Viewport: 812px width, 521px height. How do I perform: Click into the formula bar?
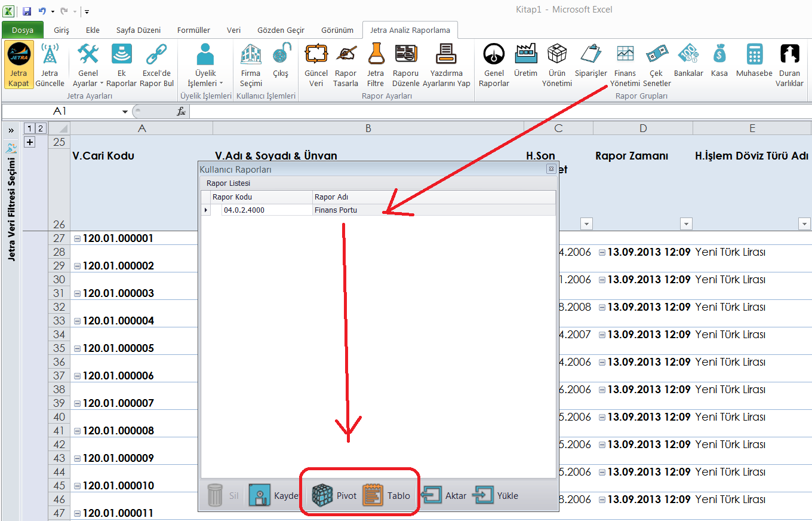coord(500,112)
